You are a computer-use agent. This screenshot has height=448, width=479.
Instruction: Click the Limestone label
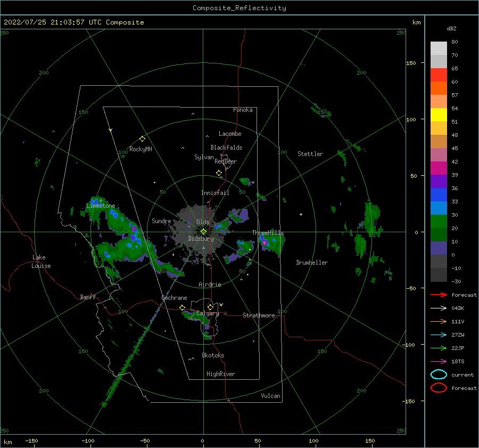101,206
